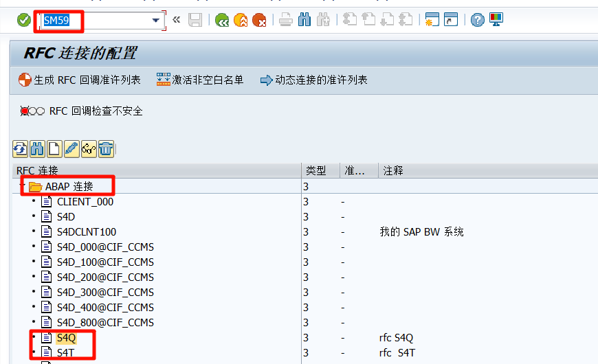This screenshot has height=364, width=598.
Task: Click the yellow Exit icon
Action: pyautogui.click(x=241, y=20)
